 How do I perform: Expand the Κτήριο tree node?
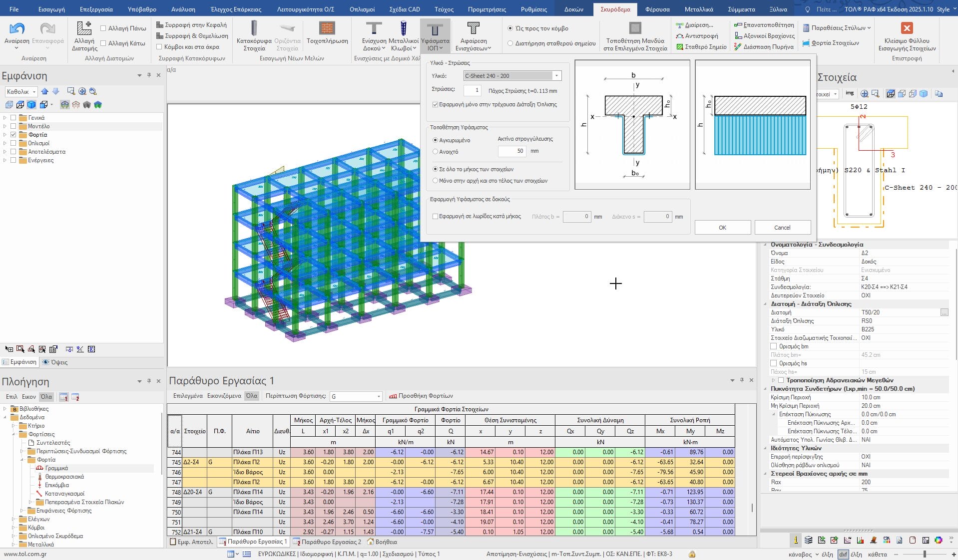14,426
